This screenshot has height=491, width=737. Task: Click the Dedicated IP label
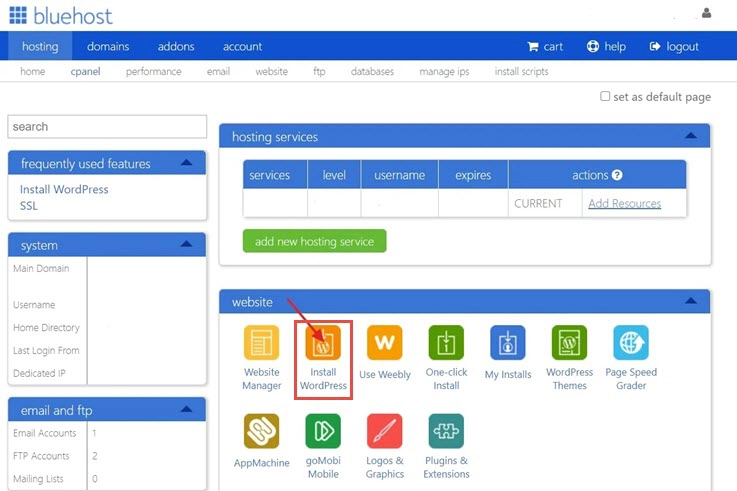tap(39, 373)
